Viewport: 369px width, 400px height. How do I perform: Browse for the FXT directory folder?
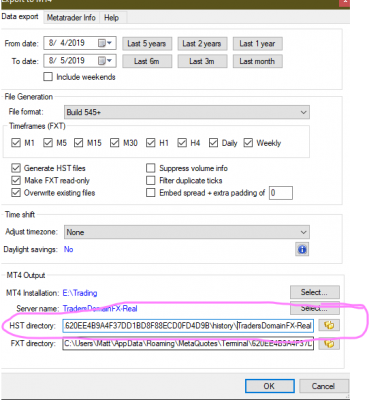click(329, 343)
